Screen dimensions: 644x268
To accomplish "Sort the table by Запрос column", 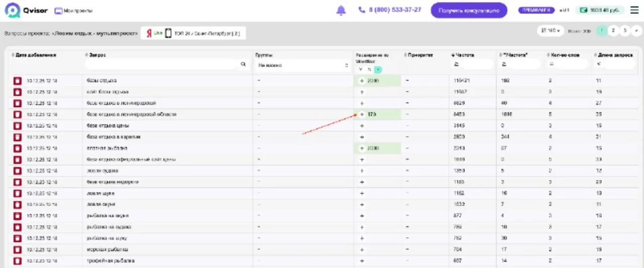I will tap(95, 54).
